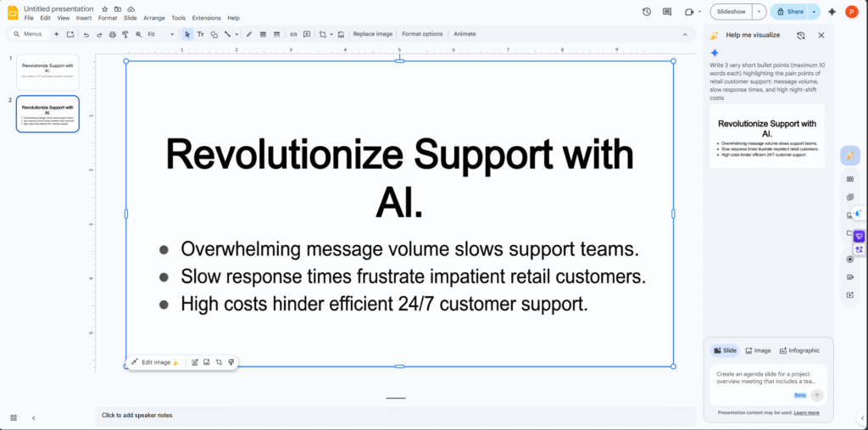868x430 pixels.
Task: Open the Fit zoom dropdown
Action: point(160,34)
